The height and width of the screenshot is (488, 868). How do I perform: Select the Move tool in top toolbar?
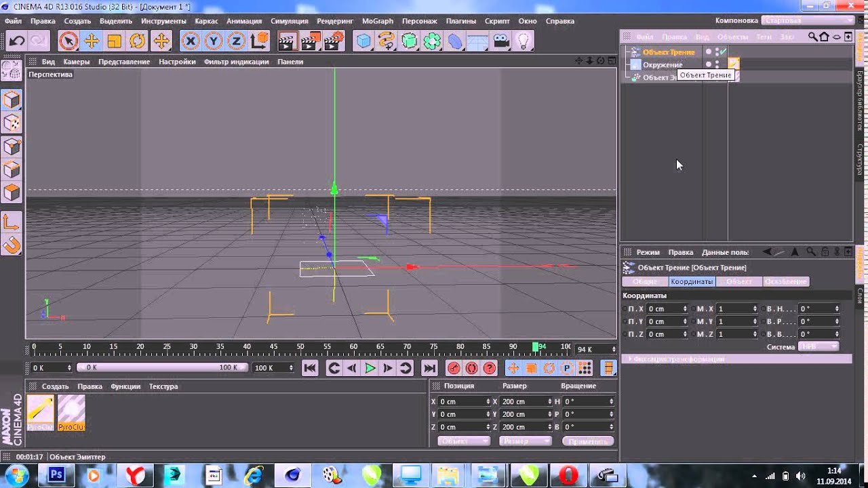pyautogui.click(x=91, y=41)
